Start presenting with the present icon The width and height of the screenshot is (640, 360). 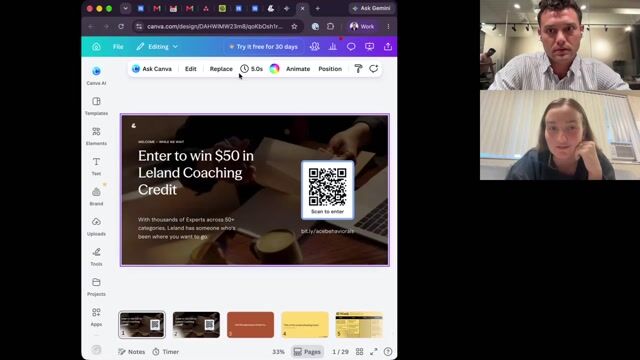tap(369, 47)
